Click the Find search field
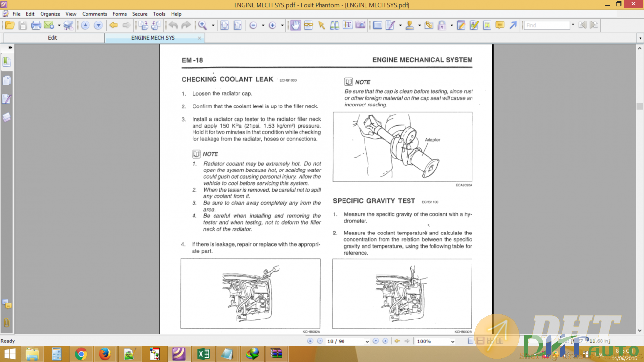644x362 pixels. click(547, 25)
